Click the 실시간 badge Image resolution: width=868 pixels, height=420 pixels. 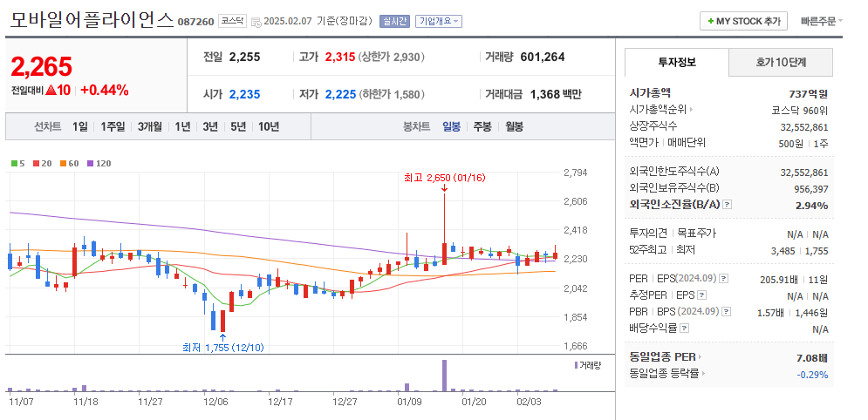394,22
